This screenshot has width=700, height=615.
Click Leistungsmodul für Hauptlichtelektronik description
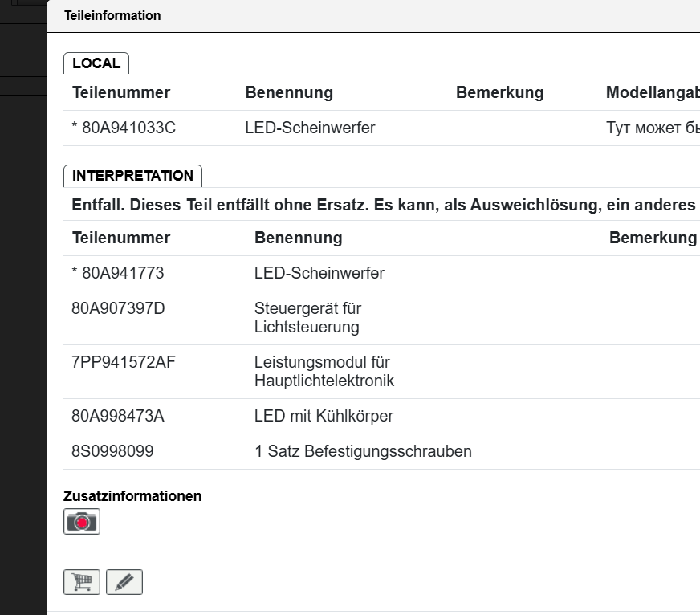(x=324, y=372)
